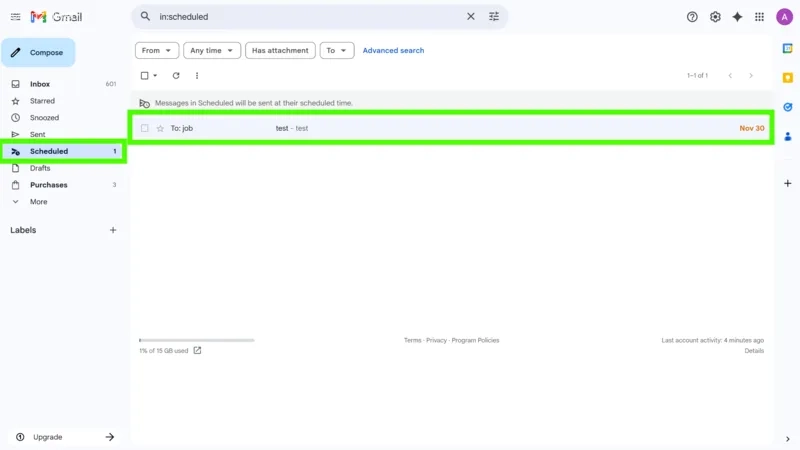Expand More in the left sidebar

(x=38, y=202)
